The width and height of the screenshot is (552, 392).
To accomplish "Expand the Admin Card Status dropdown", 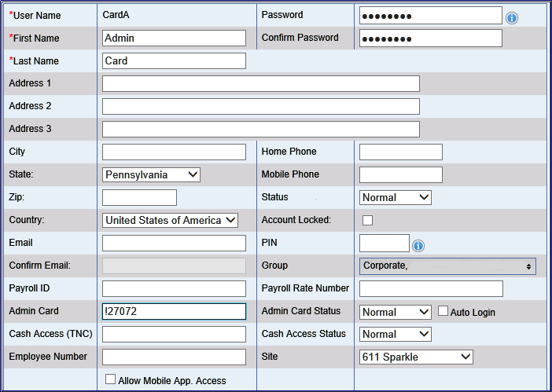I will (x=396, y=312).
